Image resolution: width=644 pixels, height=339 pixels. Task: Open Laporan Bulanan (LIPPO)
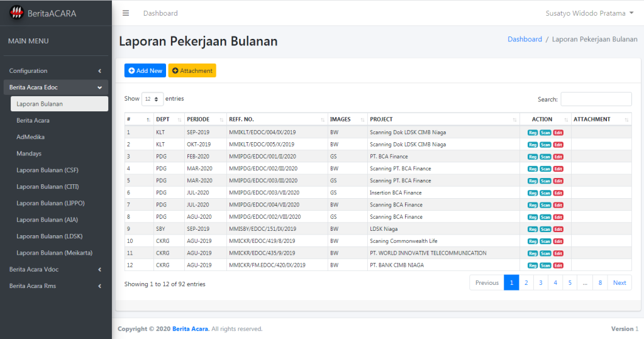click(59, 203)
